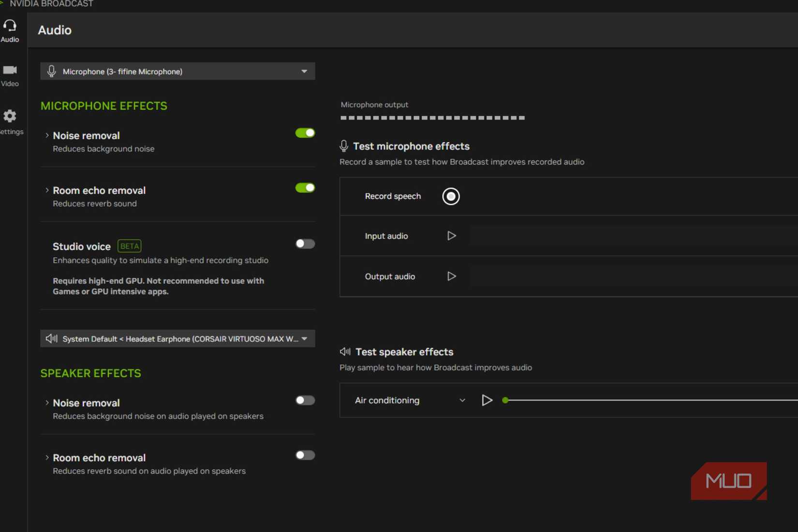Image resolution: width=798 pixels, height=532 pixels.
Task: Expand speaker Noise removal chevron
Action: coord(47,402)
